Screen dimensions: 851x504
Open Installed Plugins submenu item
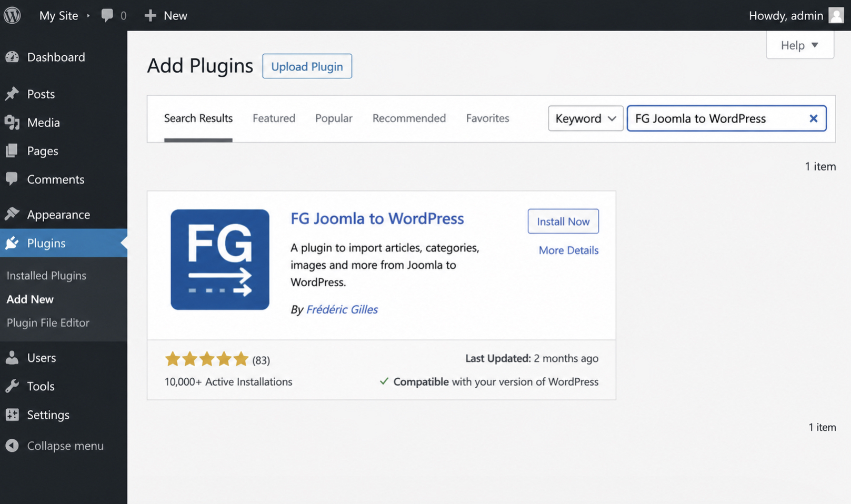[x=46, y=276]
